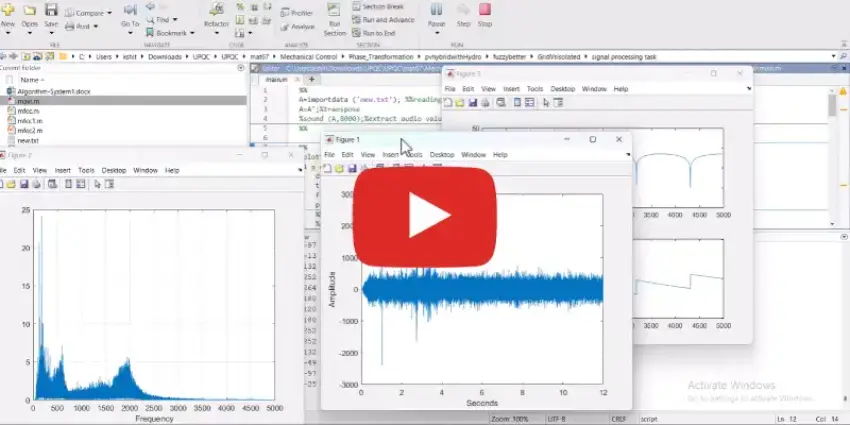The height and width of the screenshot is (425, 850).
Task: Switch to the main.m editor tab
Action: point(276,78)
